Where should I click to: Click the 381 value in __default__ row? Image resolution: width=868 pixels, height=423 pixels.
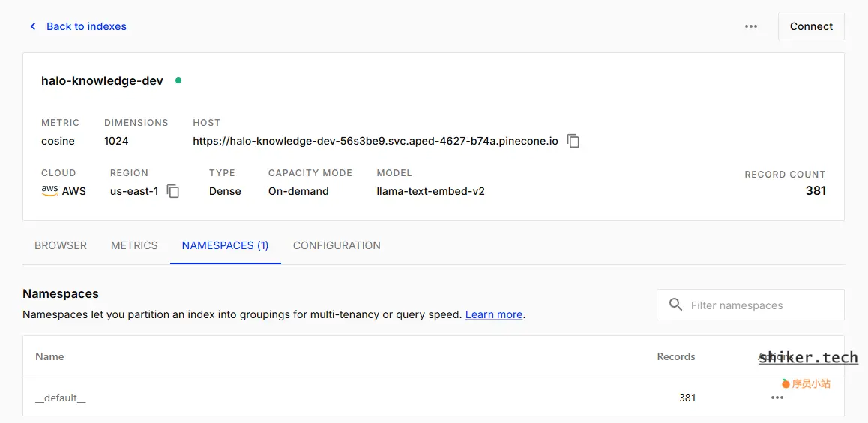(687, 397)
